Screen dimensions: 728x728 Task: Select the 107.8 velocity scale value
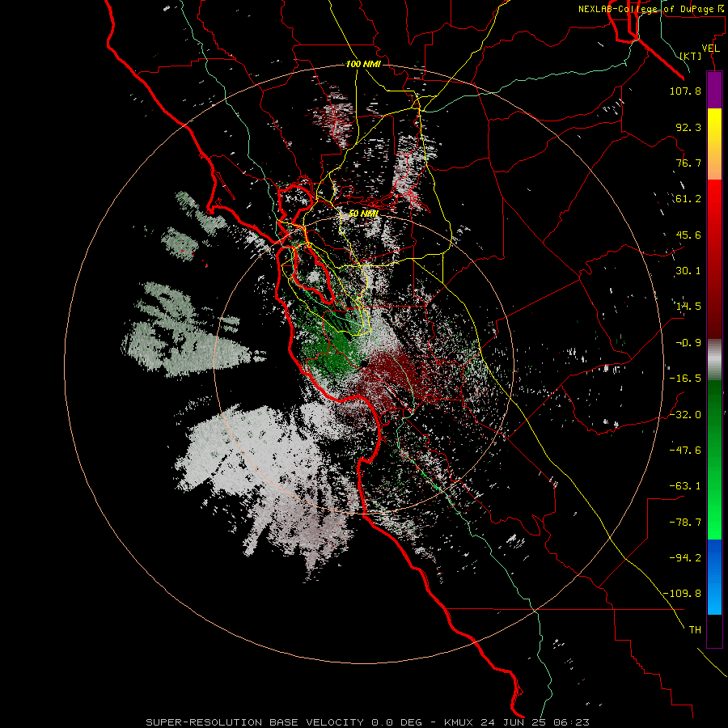click(x=685, y=91)
